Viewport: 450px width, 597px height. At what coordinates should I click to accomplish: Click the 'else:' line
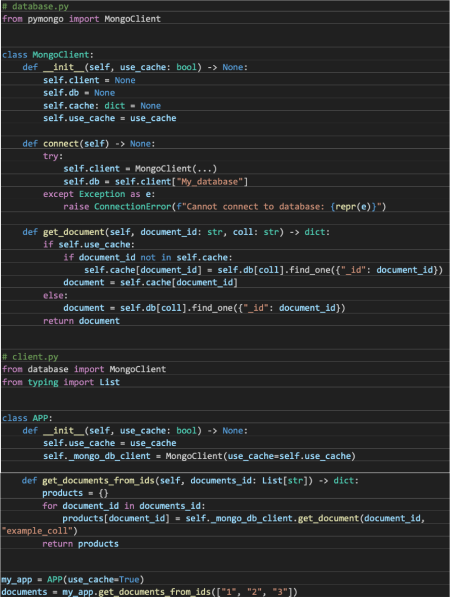tap(55, 295)
